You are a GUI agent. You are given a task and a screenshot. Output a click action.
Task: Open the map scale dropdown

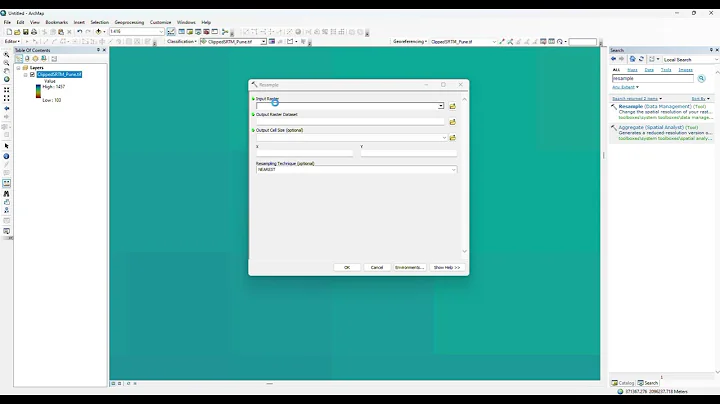click(x=161, y=32)
